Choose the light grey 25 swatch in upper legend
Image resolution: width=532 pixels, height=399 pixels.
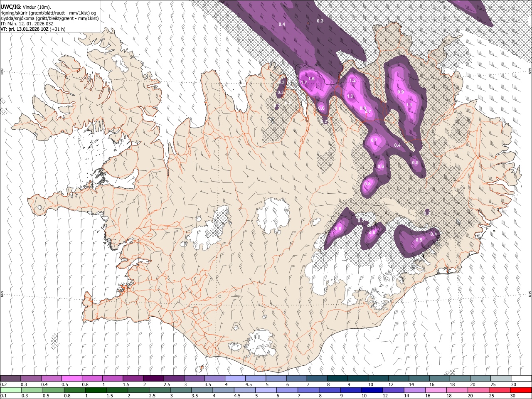pyautogui.click(x=500, y=379)
